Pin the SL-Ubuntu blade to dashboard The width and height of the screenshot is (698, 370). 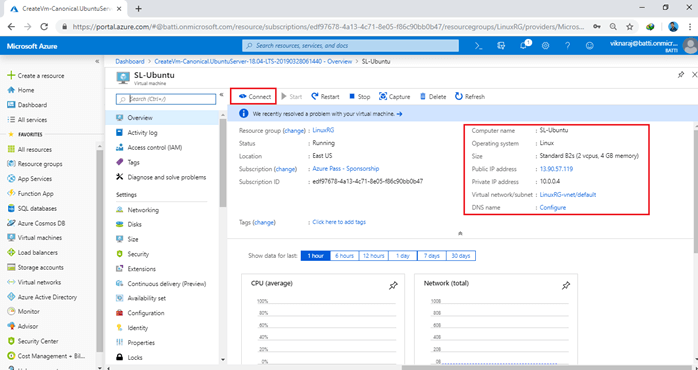pos(681,75)
